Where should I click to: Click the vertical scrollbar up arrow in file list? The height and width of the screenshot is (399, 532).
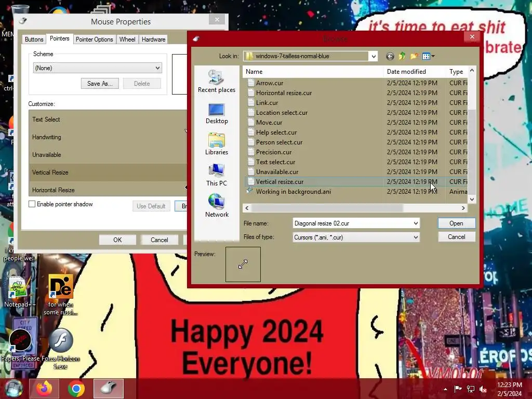coord(472,70)
